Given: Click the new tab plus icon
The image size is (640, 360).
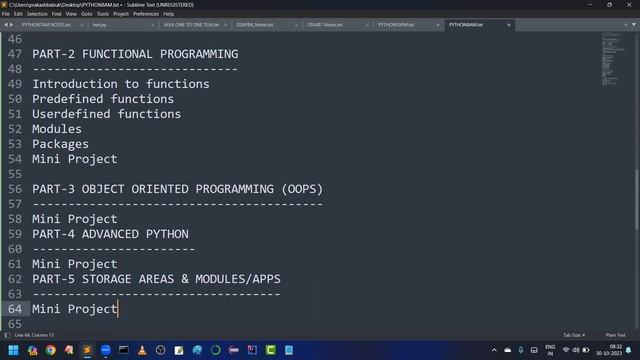Looking at the screenshot, I should point(625,24).
